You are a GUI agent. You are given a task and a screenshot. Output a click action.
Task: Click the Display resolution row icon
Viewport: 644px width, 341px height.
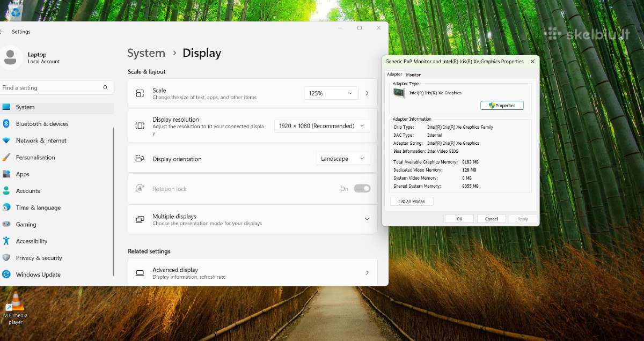pyautogui.click(x=140, y=126)
